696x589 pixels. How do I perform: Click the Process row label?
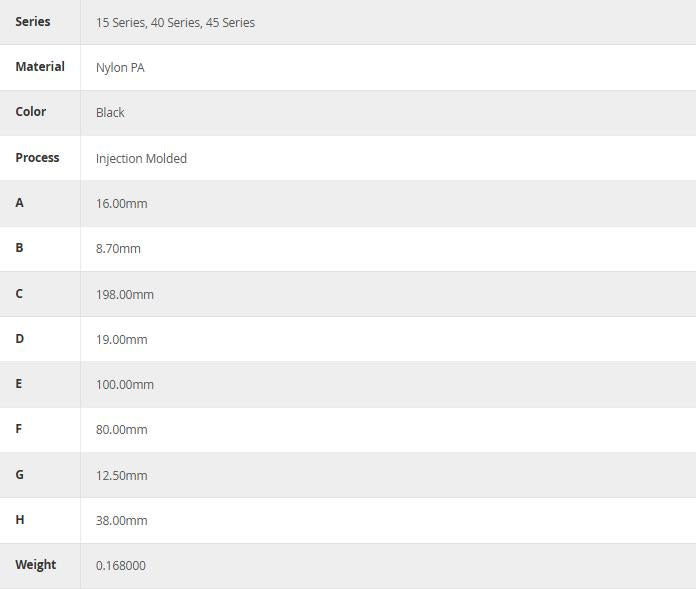click(x=37, y=157)
